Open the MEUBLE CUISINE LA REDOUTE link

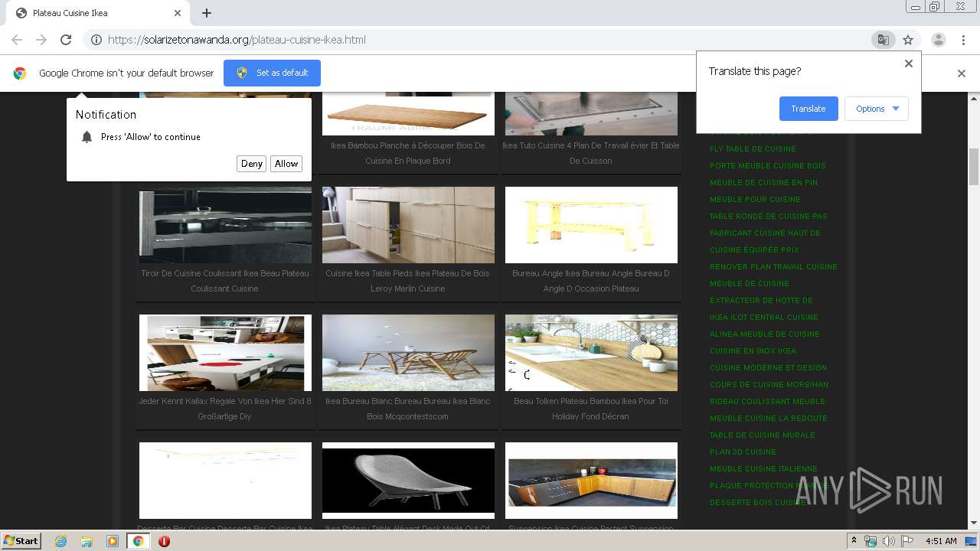coord(769,419)
